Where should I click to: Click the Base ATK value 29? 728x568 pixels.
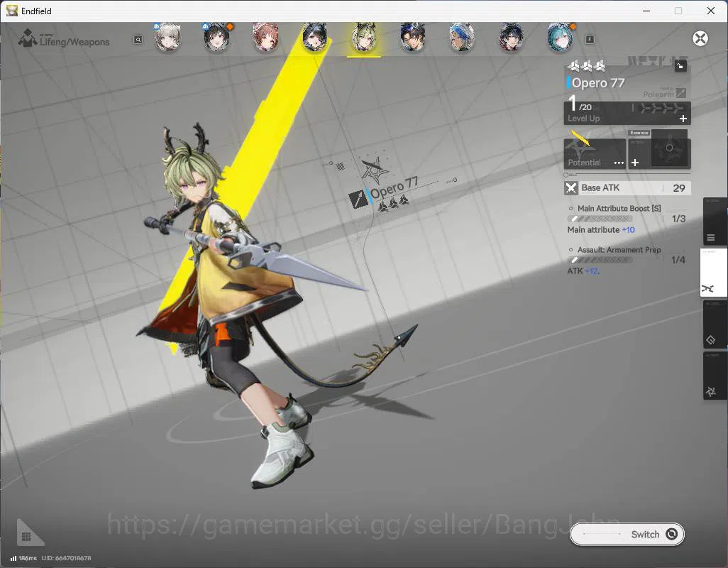[x=679, y=188]
